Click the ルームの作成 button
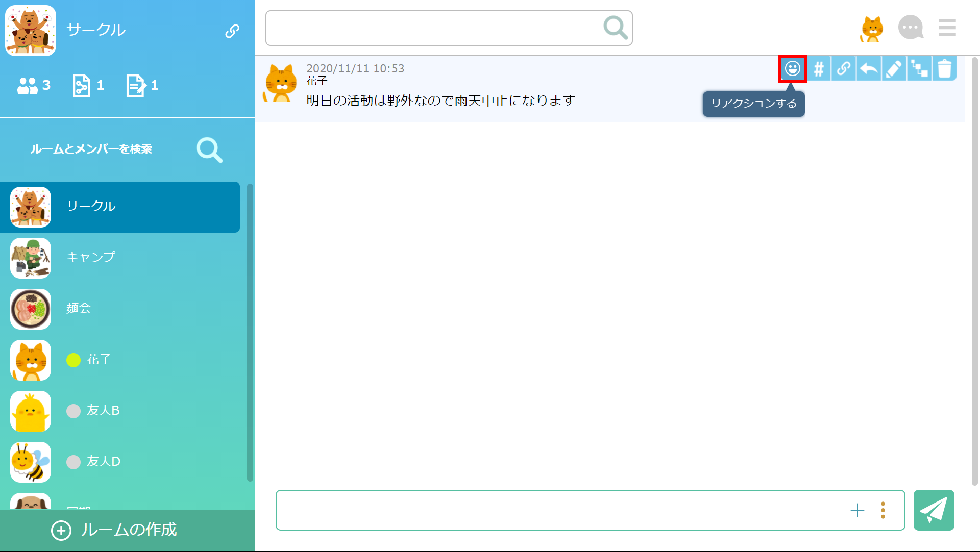Viewport: 980px width, 552px height. click(x=128, y=530)
